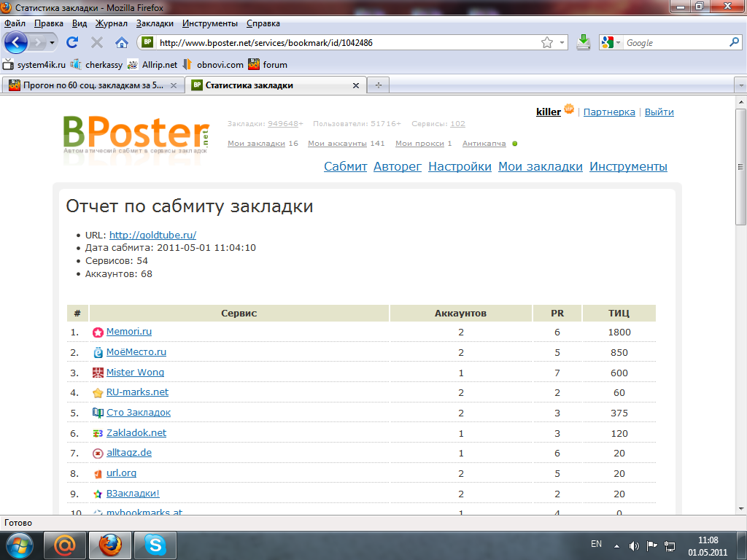Click the МоёМесто.ru service icon
This screenshot has height=560, width=747.
[x=98, y=352]
